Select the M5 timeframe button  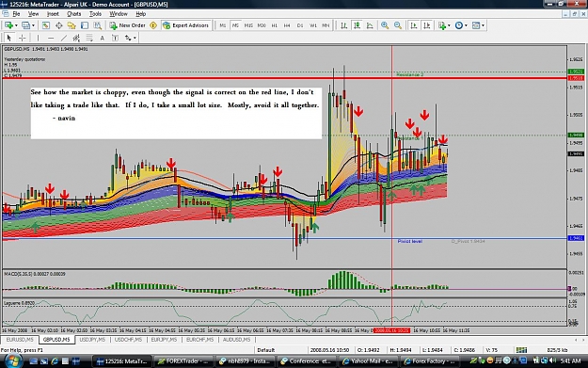tap(235, 25)
